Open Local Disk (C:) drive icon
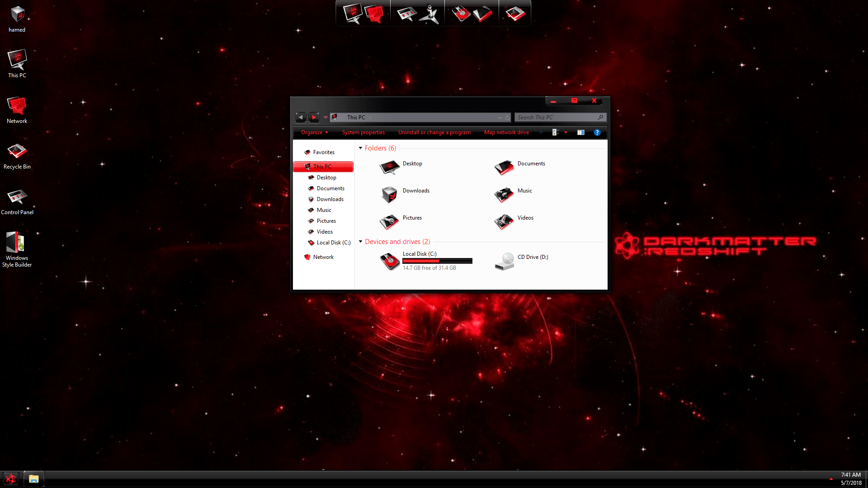This screenshot has width=868, height=488. point(389,261)
